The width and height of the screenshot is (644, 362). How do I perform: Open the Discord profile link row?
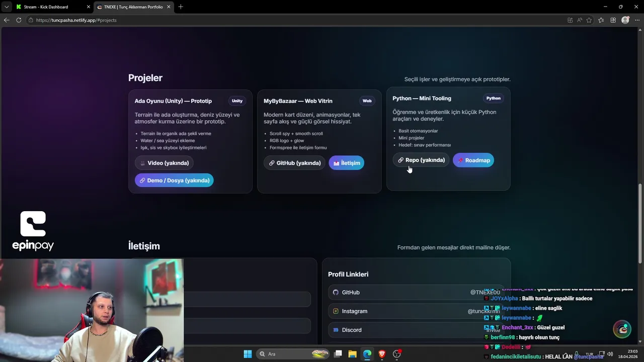(416, 330)
